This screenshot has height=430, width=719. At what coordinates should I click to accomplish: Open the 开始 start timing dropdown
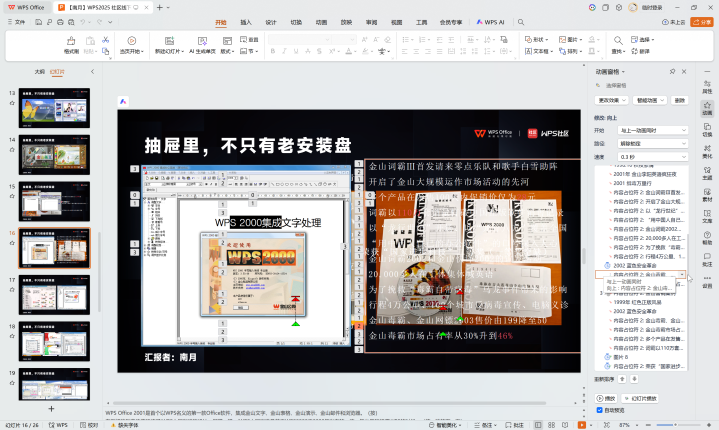pyautogui.click(x=653, y=130)
